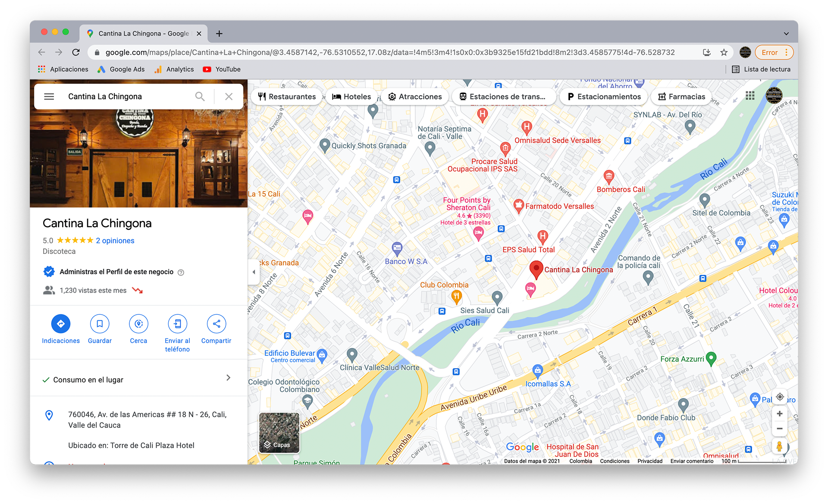This screenshot has height=504, width=828.
Task: Click Administras el Perfil de este negocio
Action: 116,272
